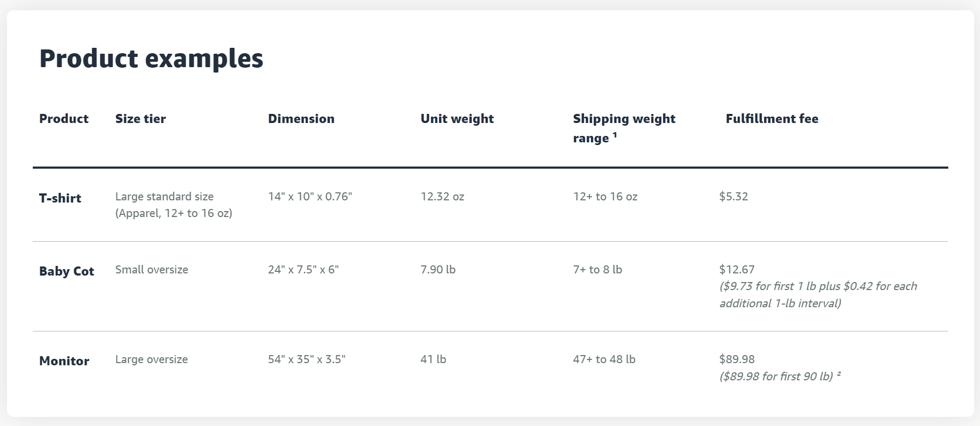980x426 pixels.
Task: Click the Dimension column header
Action: tap(301, 119)
